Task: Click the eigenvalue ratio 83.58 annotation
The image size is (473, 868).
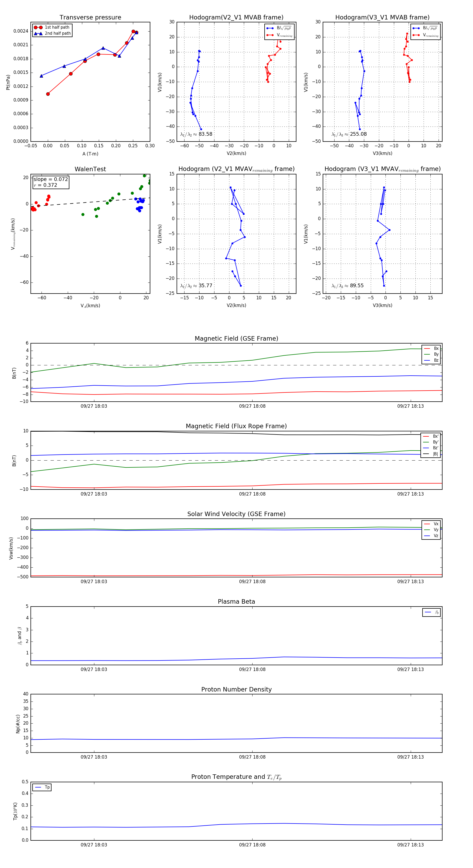Action: point(196,134)
